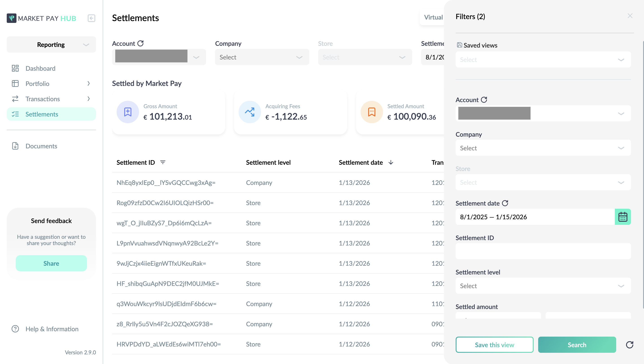Image resolution: width=644 pixels, height=364 pixels.
Task: Reset the Settlement date in the Filters panel
Action: tap(505, 203)
